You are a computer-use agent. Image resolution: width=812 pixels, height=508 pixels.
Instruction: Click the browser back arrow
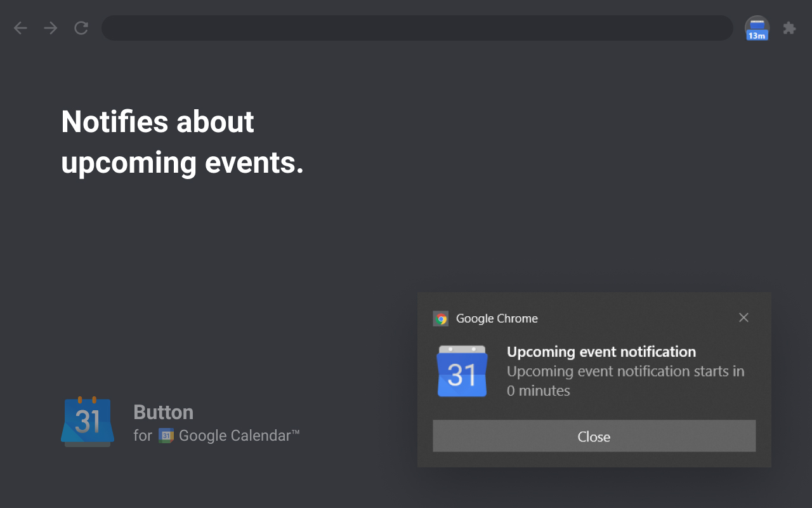coord(20,28)
